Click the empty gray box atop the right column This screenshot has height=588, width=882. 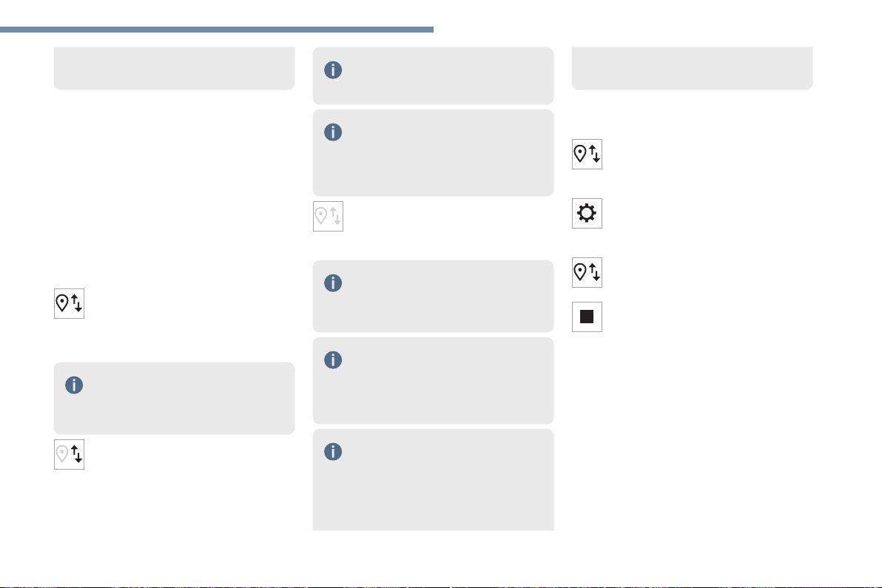(692, 68)
